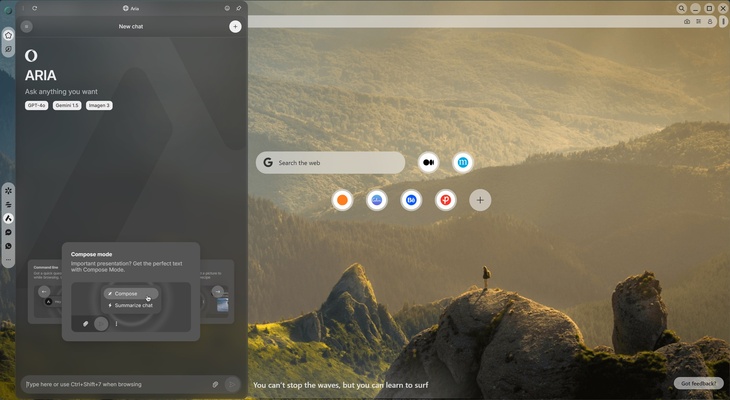Attach a file with the paperclip icon

tap(215, 385)
